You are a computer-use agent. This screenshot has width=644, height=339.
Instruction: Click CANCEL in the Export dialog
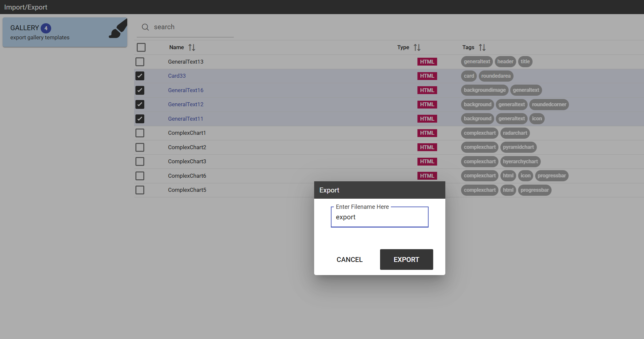point(350,260)
